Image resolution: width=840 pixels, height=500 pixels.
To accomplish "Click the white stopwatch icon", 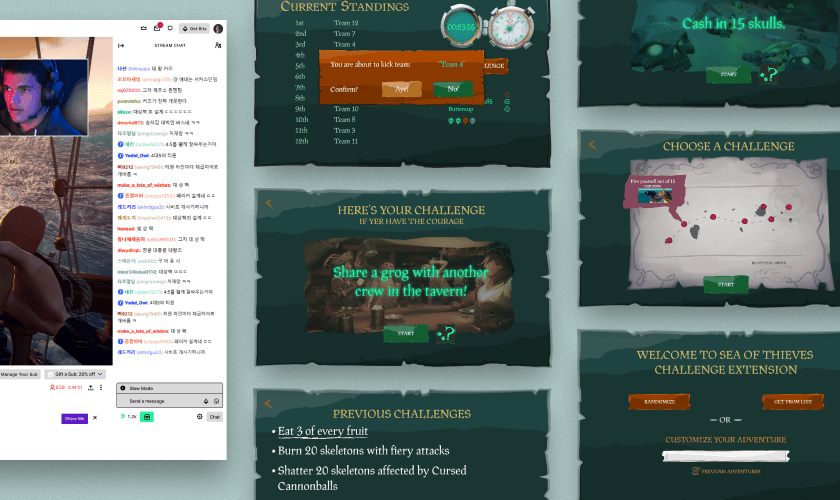I will 511,27.
